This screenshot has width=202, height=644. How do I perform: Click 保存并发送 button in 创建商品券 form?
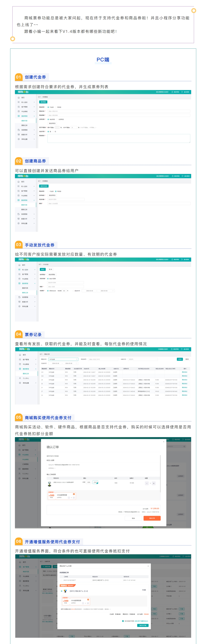(x=44, y=186)
